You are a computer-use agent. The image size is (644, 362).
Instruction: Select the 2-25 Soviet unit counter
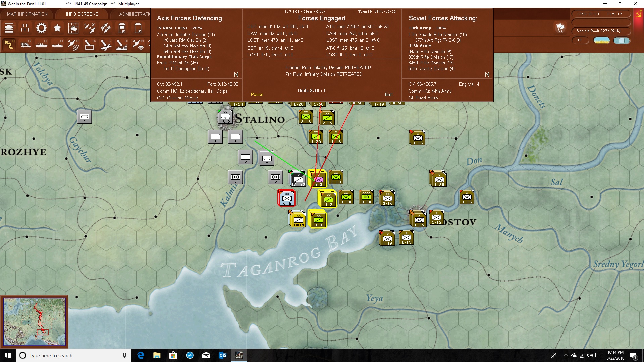pos(327,118)
